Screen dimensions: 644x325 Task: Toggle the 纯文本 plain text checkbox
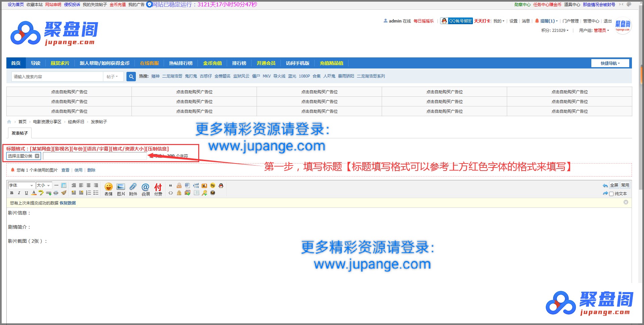tap(611, 194)
